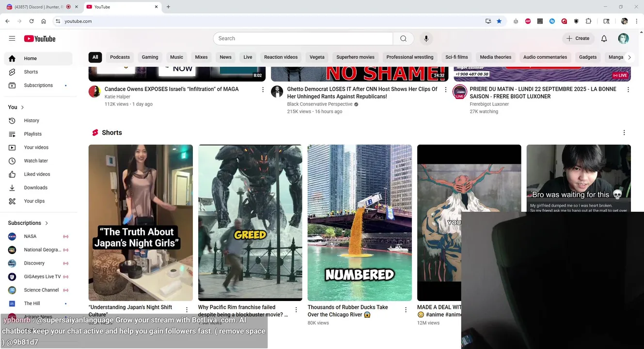Open GiGAeyes Live TV subscription
This screenshot has width=644, height=349.
click(38, 277)
